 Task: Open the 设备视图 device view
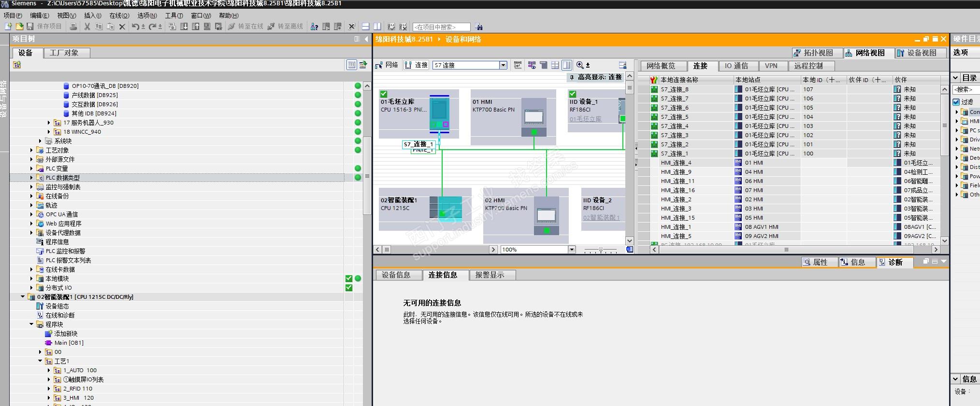(921, 53)
